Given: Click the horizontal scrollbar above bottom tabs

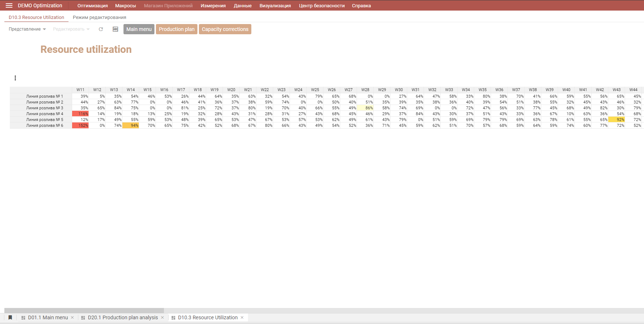Looking at the screenshot, I should point(84,311).
